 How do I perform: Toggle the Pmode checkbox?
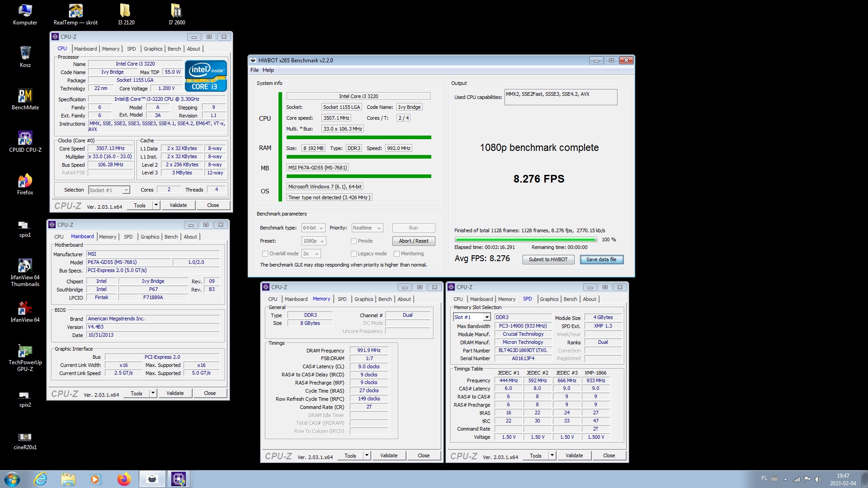tap(354, 241)
